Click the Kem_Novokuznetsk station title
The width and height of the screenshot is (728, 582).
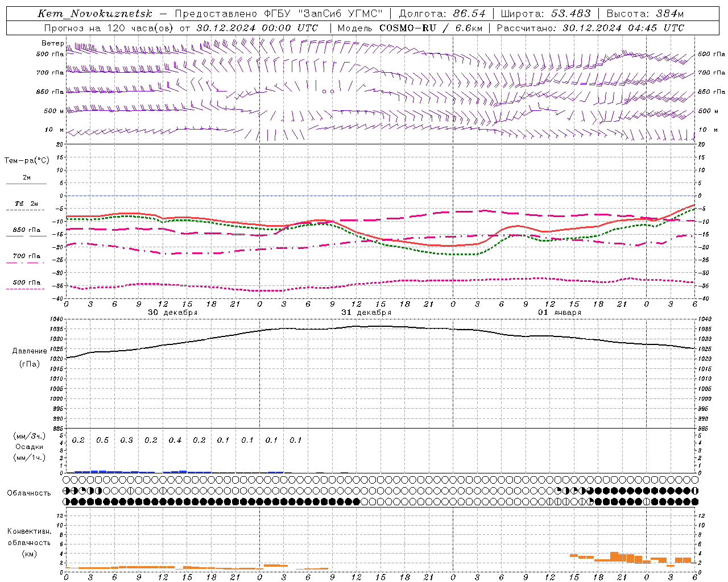pyautogui.click(x=95, y=14)
